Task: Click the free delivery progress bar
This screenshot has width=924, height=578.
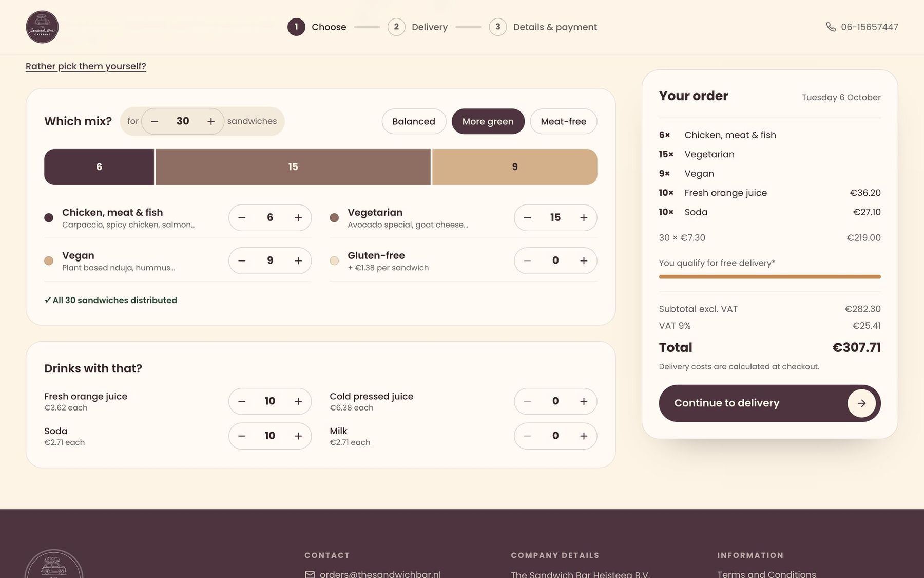Action: point(769,277)
